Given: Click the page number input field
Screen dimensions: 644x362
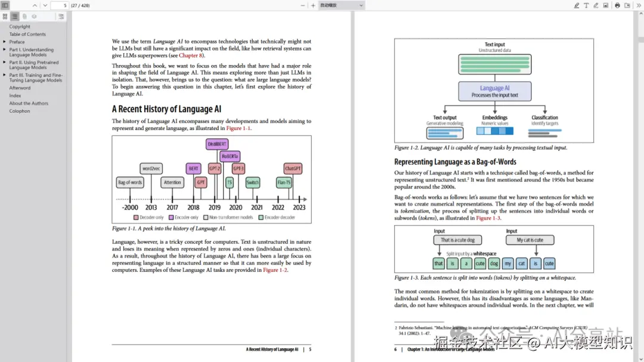Looking at the screenshot, I should [60, 5].
